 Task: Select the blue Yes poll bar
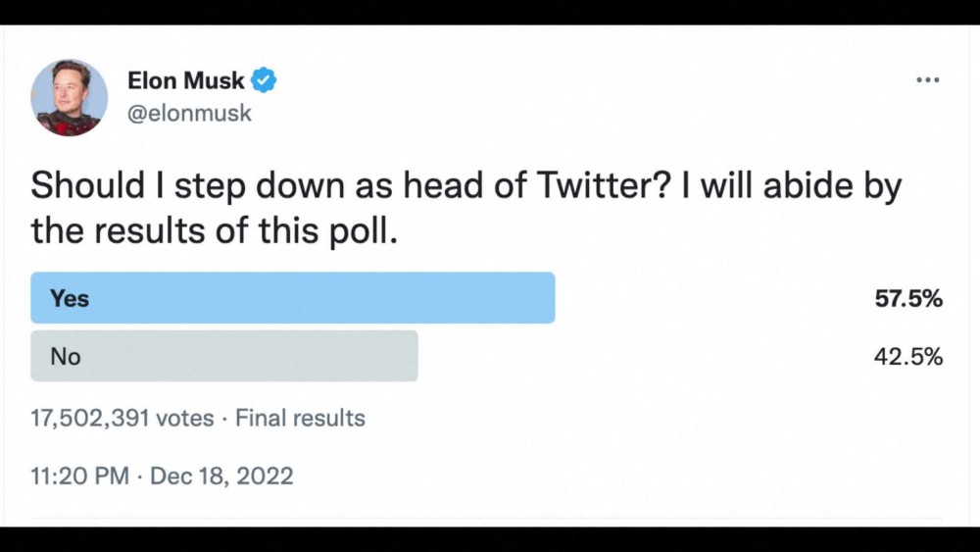(x=293, y=298)
